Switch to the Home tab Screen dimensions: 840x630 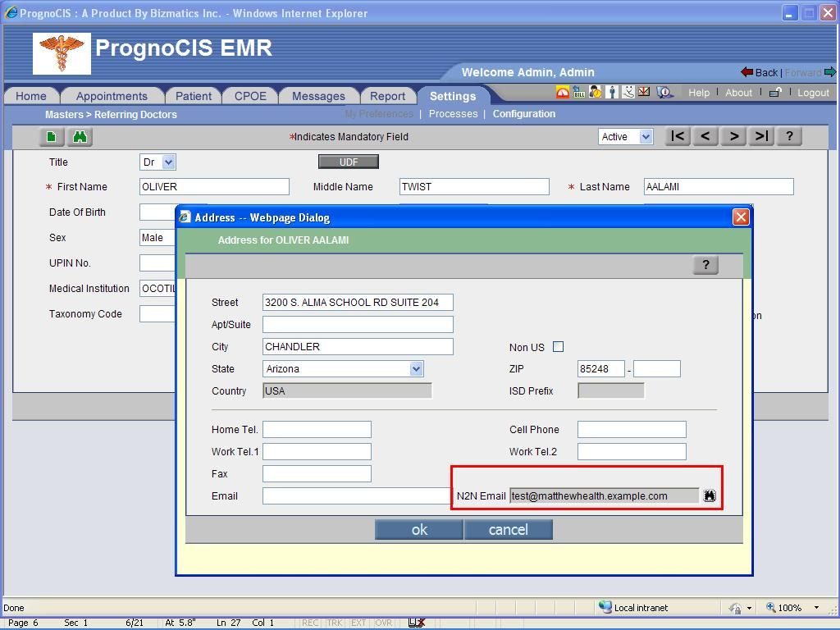click(30, 96)
